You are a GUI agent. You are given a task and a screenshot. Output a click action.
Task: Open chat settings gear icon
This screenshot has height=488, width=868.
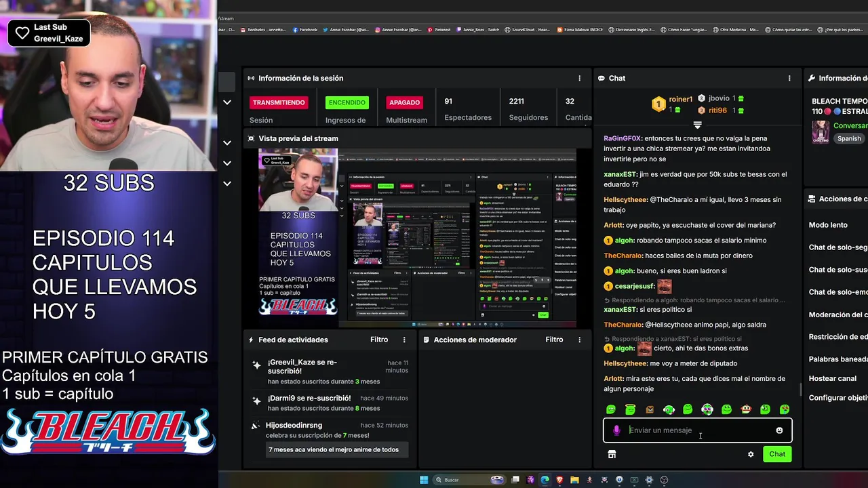(751, 454)
